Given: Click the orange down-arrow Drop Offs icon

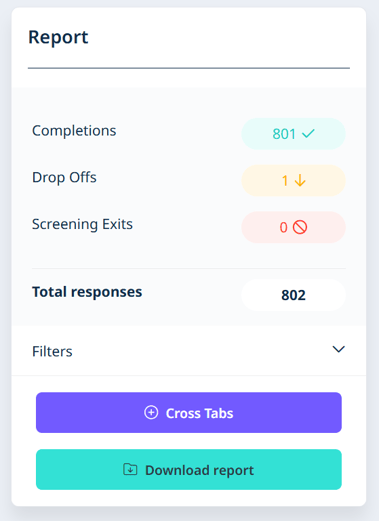Looking at the screenshot, I should tap(300, 180).
